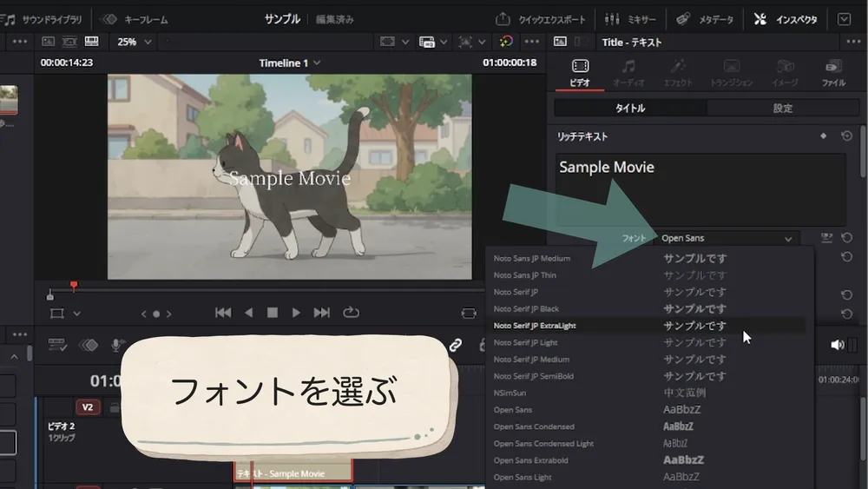Click the play reverse button
Screen dimensions: 868x489
tap(248, 313)
